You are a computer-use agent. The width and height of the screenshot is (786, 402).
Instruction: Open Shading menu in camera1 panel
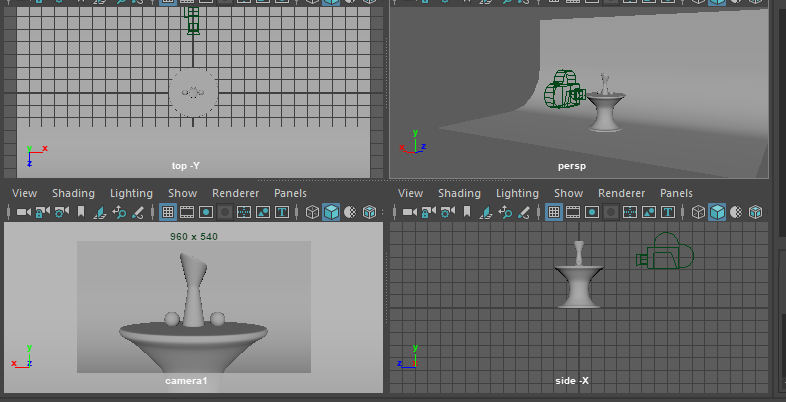[x=73, y=193]
